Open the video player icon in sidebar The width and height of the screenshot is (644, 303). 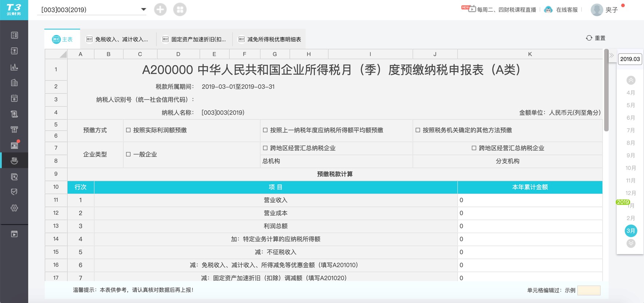[14, 234]
